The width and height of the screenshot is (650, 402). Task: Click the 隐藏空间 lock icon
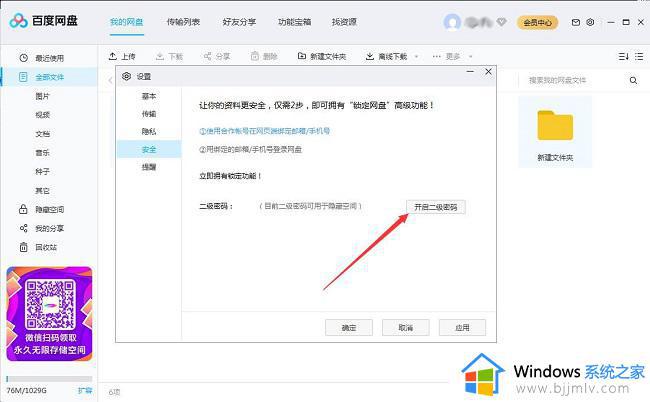(23, 209)
